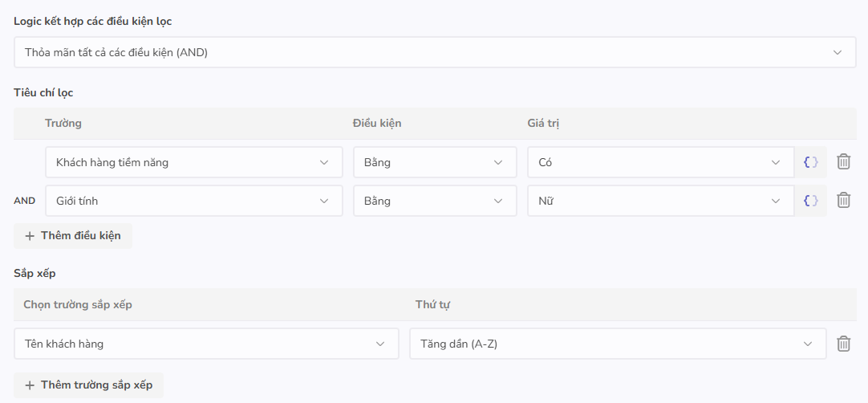Expand second row Bằng condition dropdown
The height and width of the screenshot is (403, 868).
point(434,201)
